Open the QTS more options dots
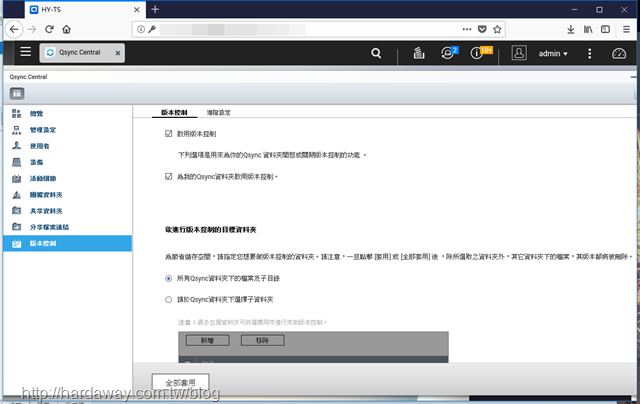Viewport: 640px width, 404px height. point(589,53)
